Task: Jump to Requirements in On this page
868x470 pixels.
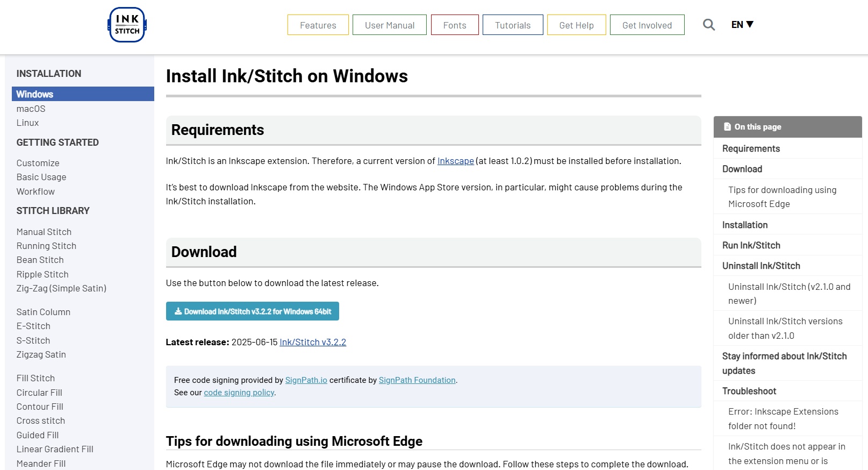Action: pyautogui.click(x=751, y=148)
